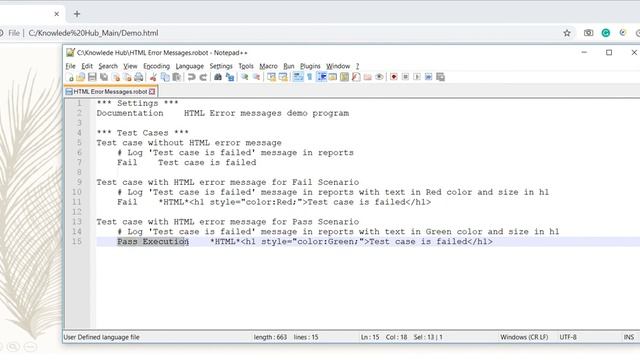Open Folder as Workspace toolbar icon
The image size is (640, 360).
click(x=367, y=77)
